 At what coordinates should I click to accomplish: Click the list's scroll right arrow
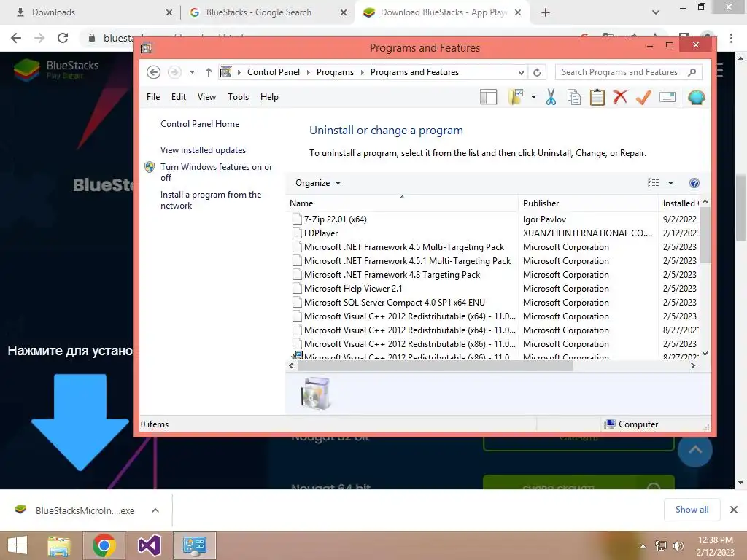pos(693,366)
